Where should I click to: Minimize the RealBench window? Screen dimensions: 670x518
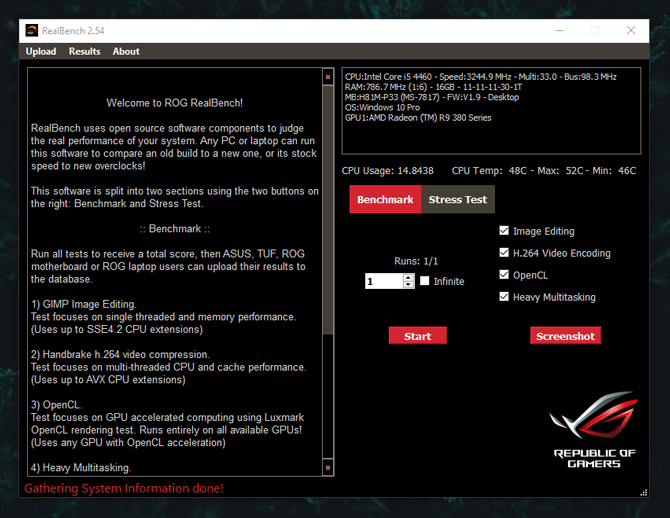click(x=557, y=30)
